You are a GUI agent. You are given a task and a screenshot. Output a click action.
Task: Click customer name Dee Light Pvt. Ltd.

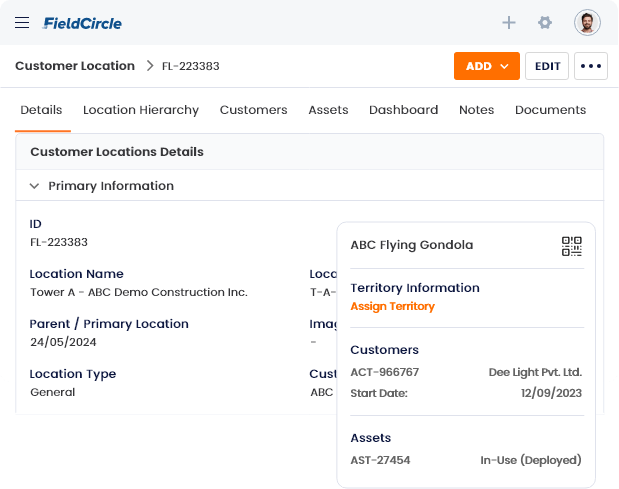[535, 372]
